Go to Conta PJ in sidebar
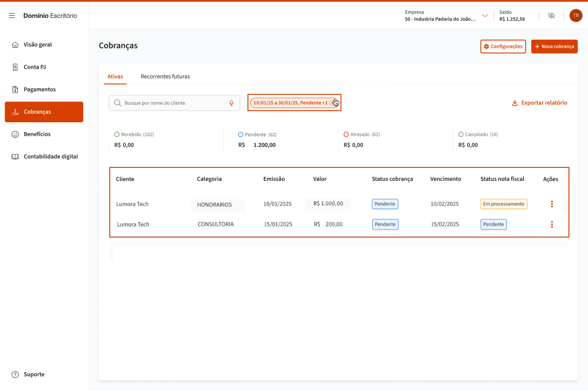 point(35,67)
